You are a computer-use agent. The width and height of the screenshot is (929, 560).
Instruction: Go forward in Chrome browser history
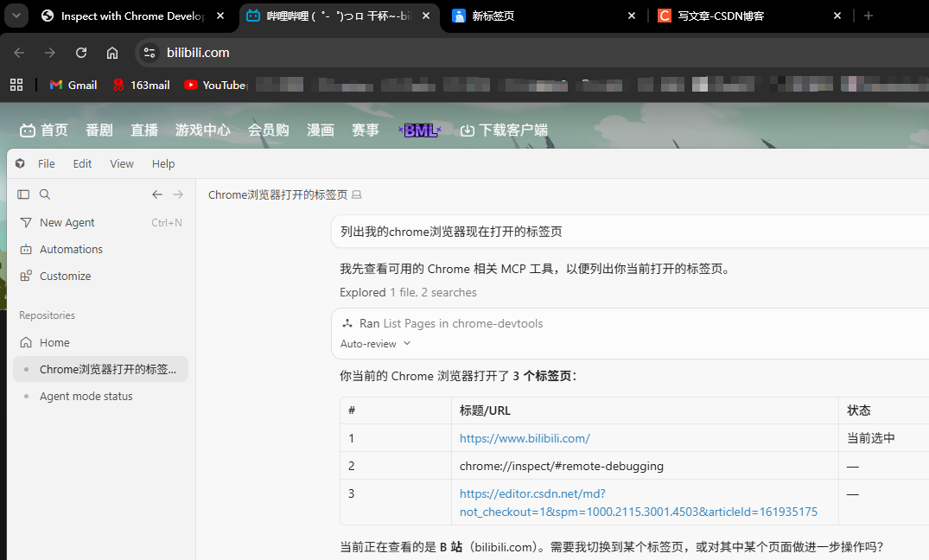point(50,53)
